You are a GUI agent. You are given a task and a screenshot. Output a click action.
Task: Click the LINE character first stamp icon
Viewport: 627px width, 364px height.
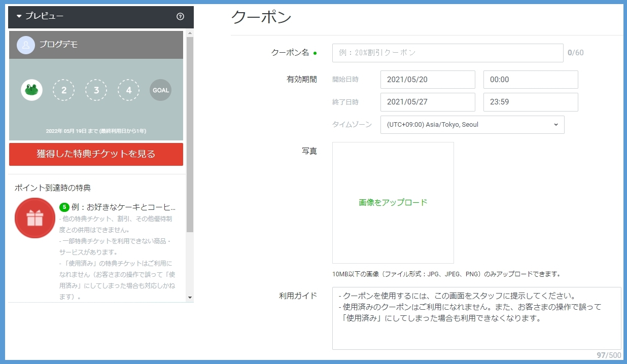(31, 90)
